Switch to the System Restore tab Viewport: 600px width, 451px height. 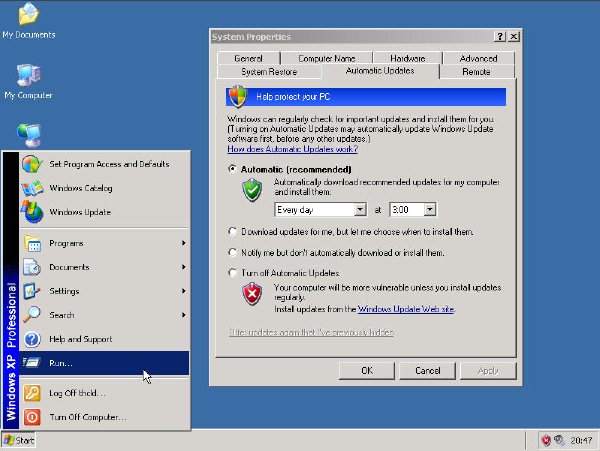coord(269,72)
